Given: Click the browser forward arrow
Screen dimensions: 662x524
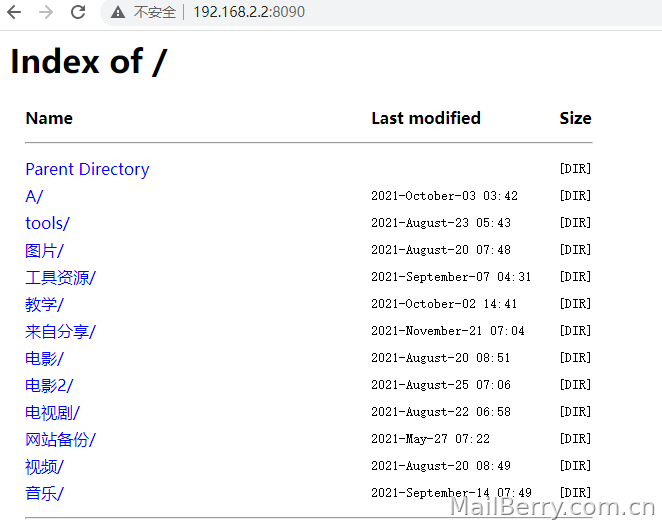Looking at the screenshot, I should click(x=46, y=12).
